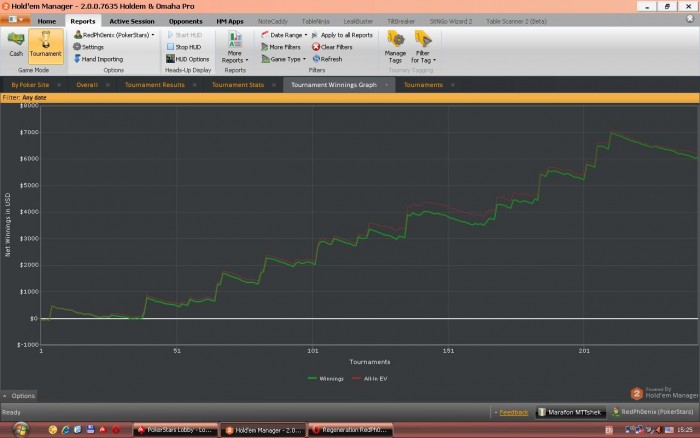This screenshot has height=438, width=700.
Task: Click the Feedback link
Action: click(x=513, y=413)
